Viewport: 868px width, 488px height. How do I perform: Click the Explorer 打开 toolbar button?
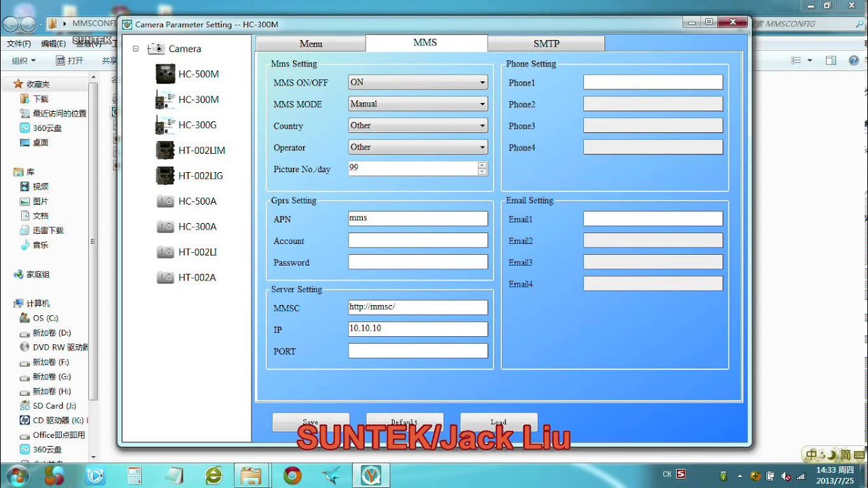click(70, 60)
